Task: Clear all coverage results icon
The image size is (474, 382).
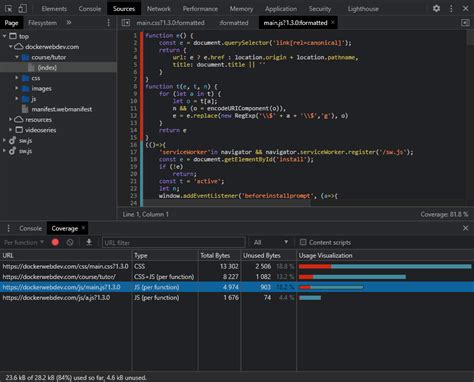Action: point(70,242)
